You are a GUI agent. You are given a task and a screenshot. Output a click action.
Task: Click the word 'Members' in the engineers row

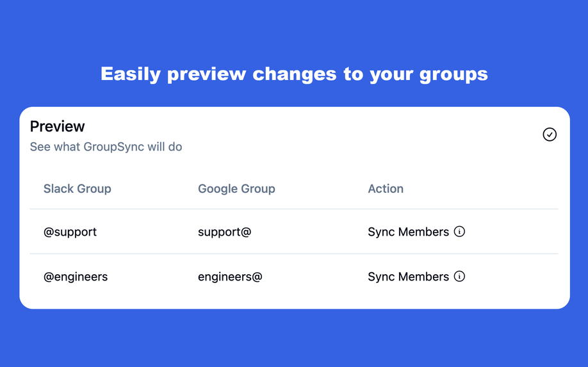(x=424, y=277)
